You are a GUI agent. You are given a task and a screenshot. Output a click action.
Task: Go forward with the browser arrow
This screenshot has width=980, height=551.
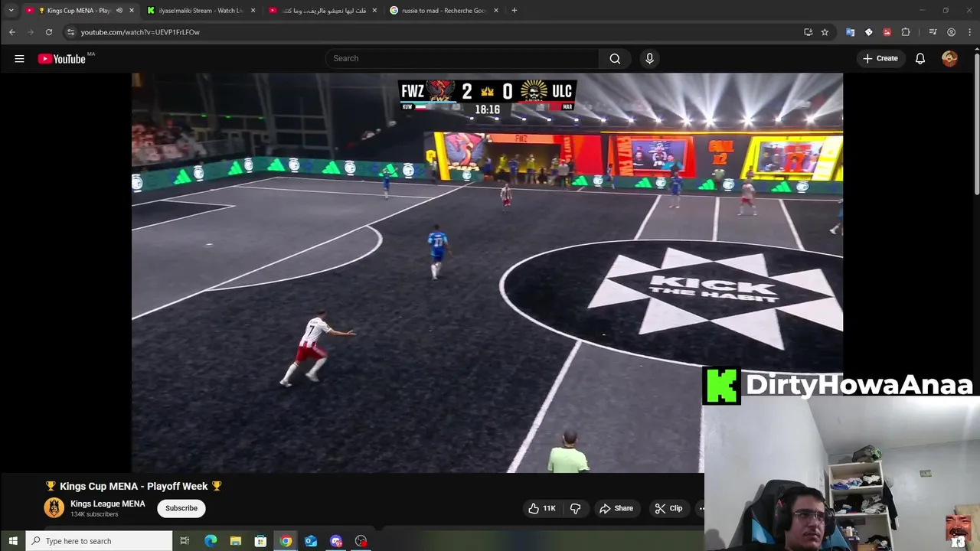click(x=31, y=32)
